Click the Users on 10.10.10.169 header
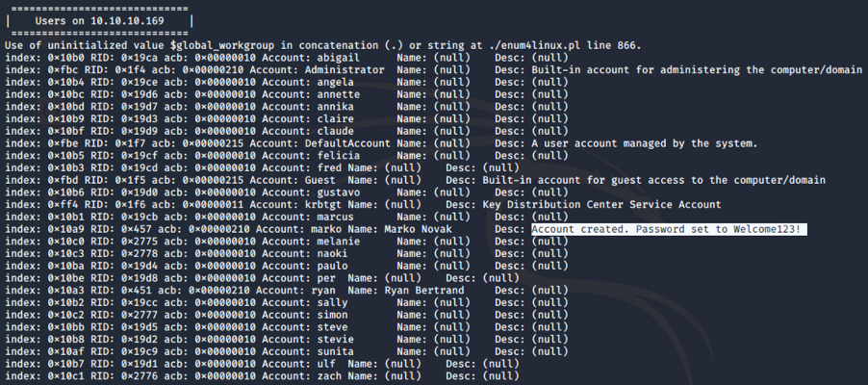 (100, 21)
